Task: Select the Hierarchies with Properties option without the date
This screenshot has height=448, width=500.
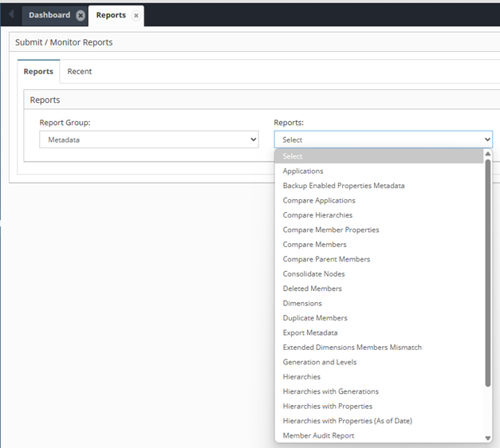Action: coord(379,406)
